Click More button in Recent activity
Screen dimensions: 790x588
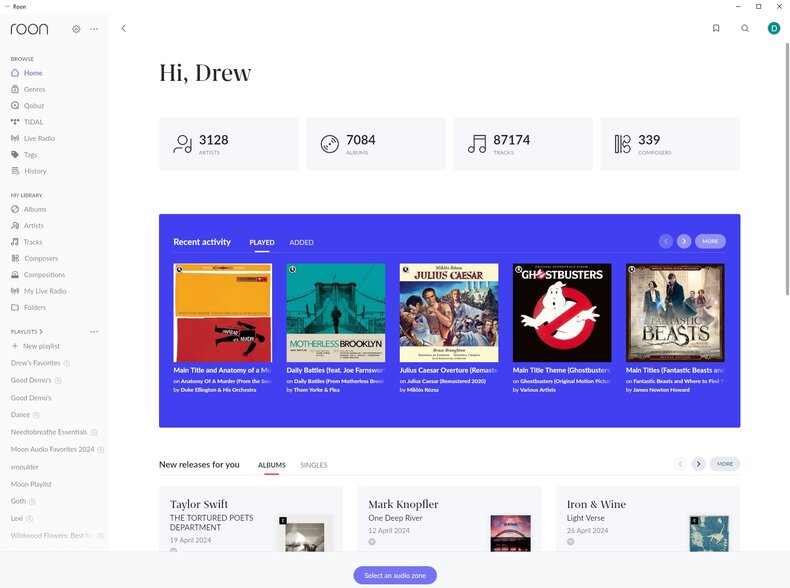tap(710, 241)
